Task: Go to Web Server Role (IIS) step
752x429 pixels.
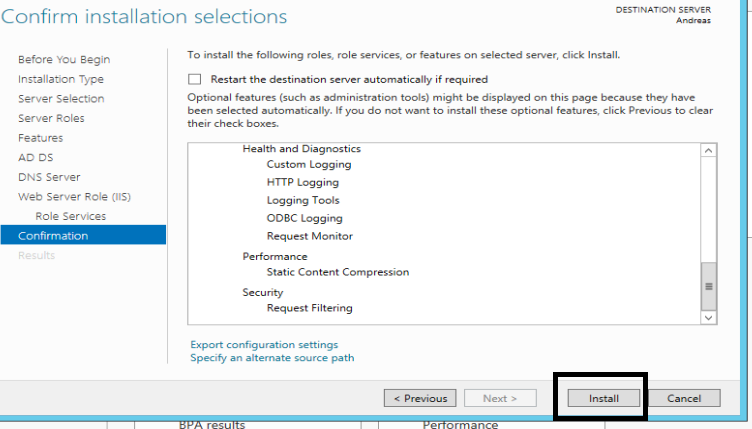Action: coord(74,197)
